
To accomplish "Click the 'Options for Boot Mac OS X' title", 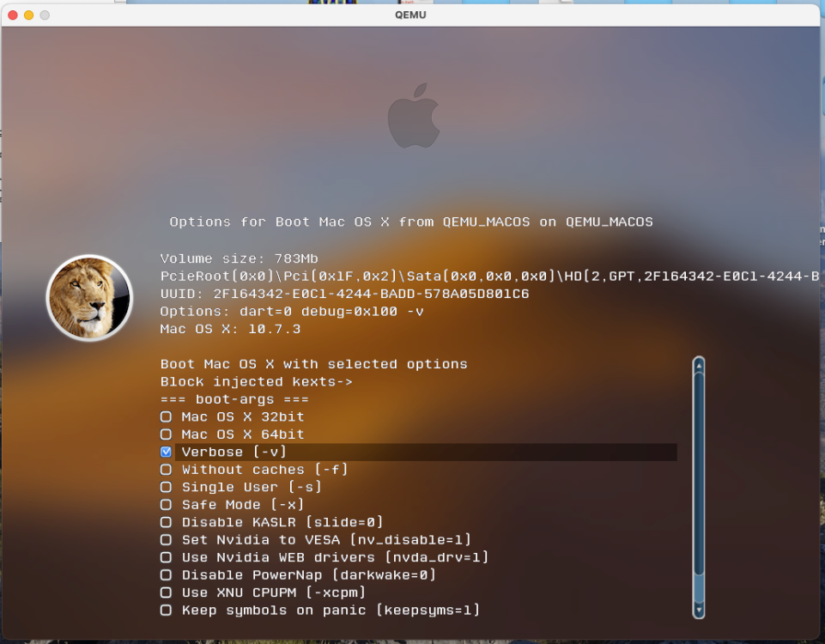I will pos(411,222).
